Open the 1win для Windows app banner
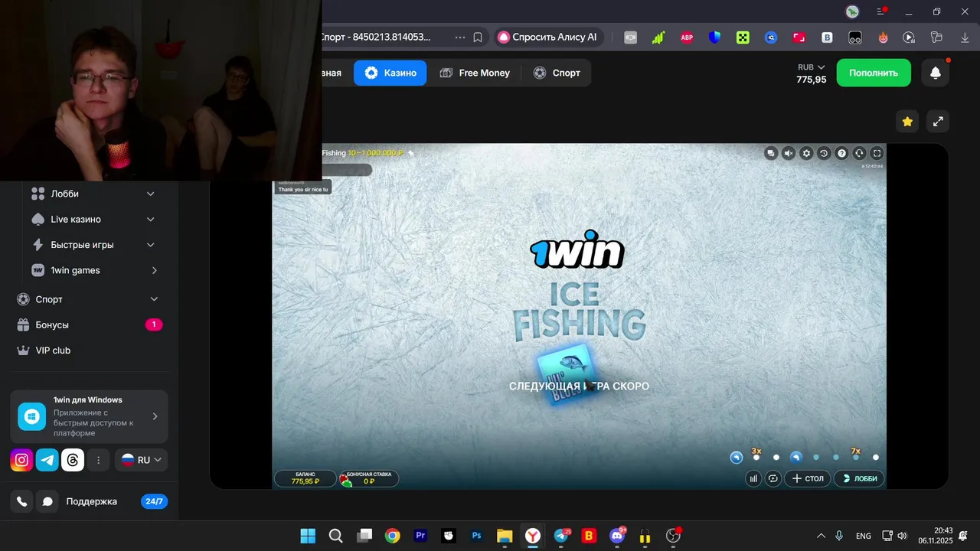The width and height of the screenshot is (980, 551). coord(89,416)
